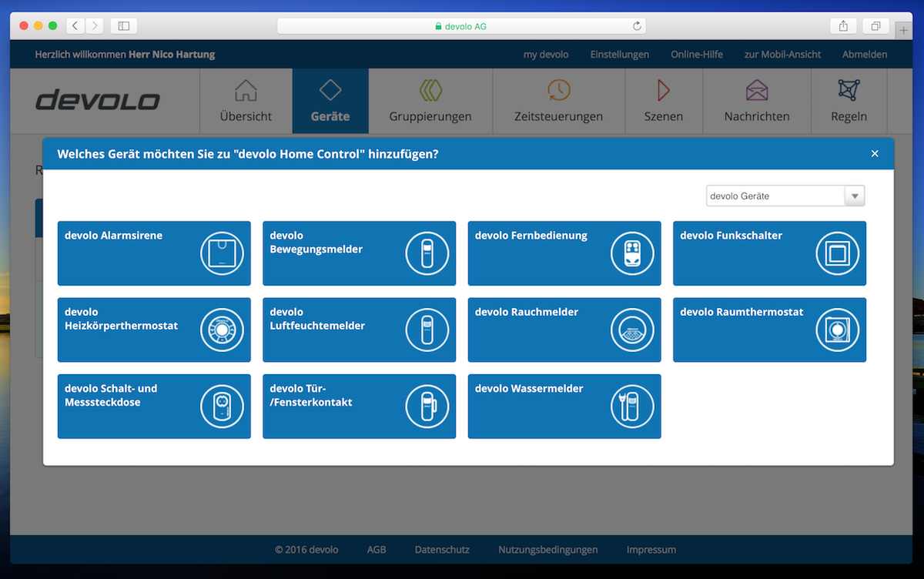
Task: Click the Regeln network icon
Action: click(x=849, y=90)
